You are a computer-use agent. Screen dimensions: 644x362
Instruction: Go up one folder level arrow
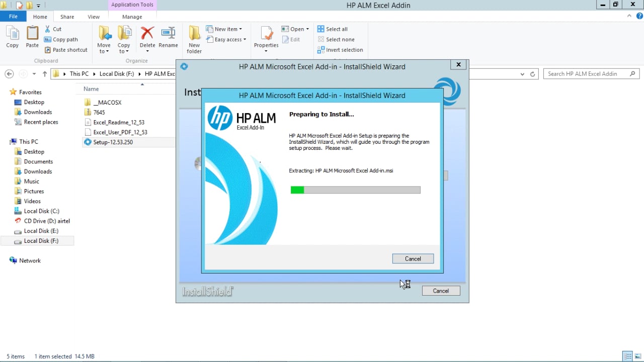click(45, 74)
